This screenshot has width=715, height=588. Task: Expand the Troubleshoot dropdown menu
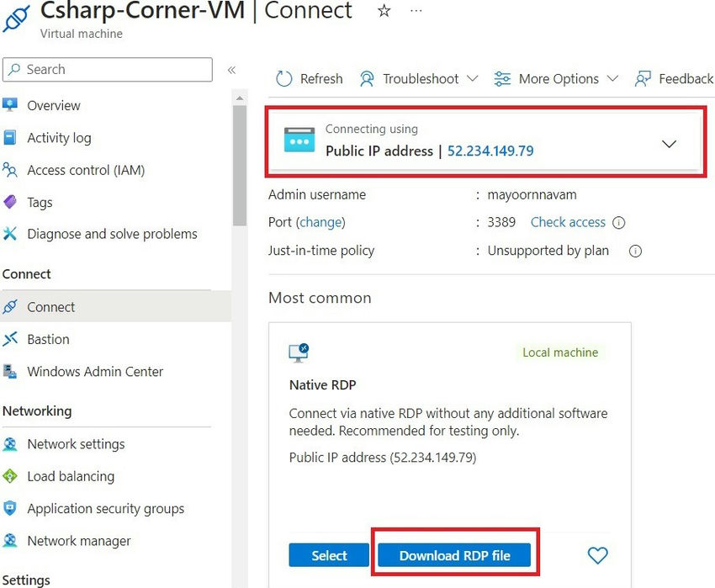[474, 78]
